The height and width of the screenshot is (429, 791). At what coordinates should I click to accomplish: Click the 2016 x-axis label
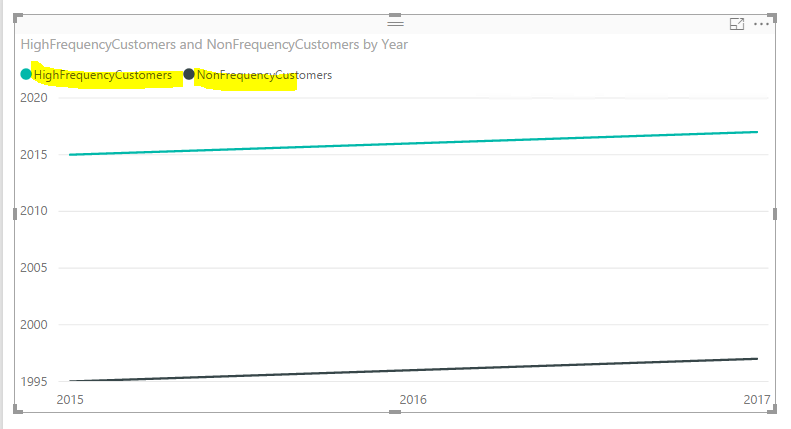pyautogui.click(x=413, y=400)
